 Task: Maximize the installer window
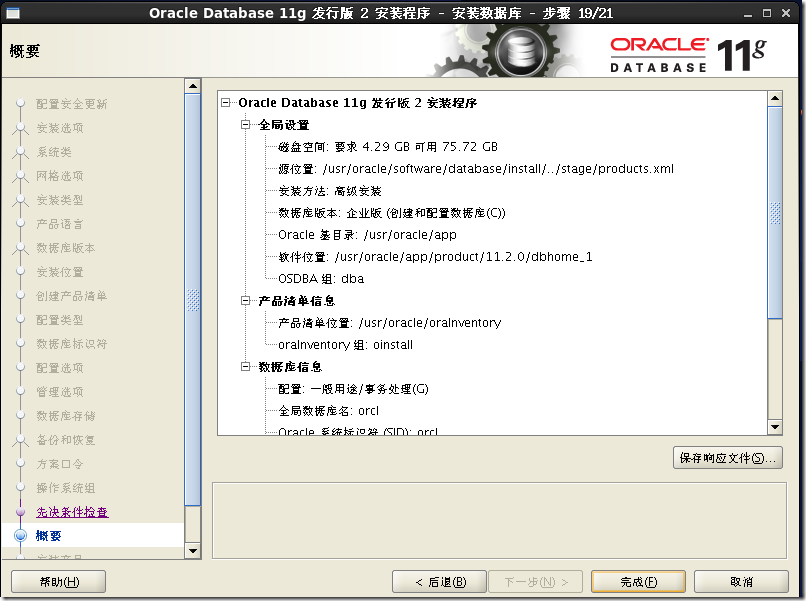(x=767, y=13)
